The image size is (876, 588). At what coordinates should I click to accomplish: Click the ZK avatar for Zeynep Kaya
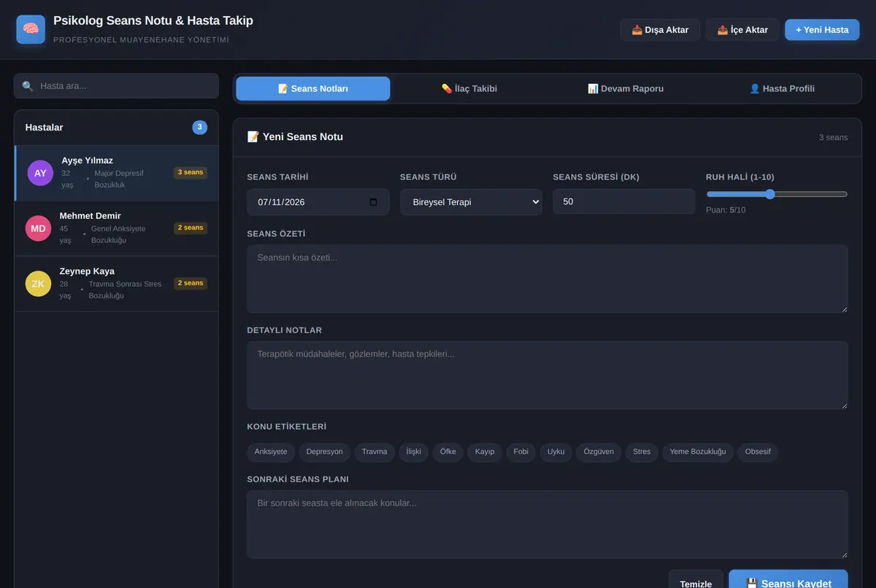click(x=38, y=284)
